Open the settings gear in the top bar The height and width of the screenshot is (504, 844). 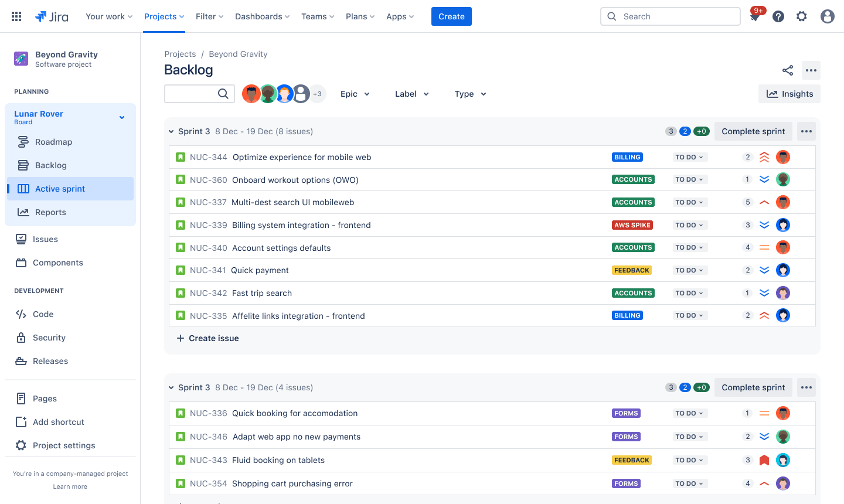[801, 16]
